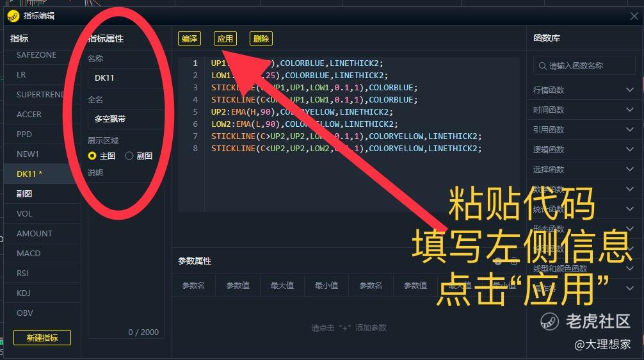
Task: Expand the 行情函数 category
Action: [x=583, y=90]
